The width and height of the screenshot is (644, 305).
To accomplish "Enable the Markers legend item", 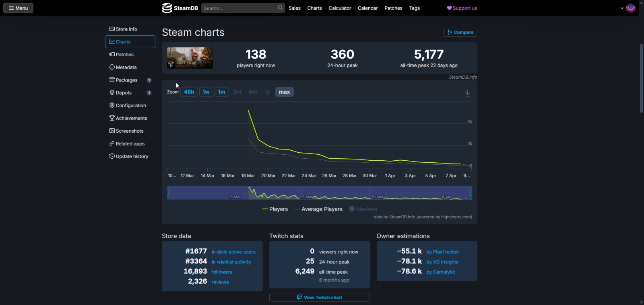I will click(363, 209).
